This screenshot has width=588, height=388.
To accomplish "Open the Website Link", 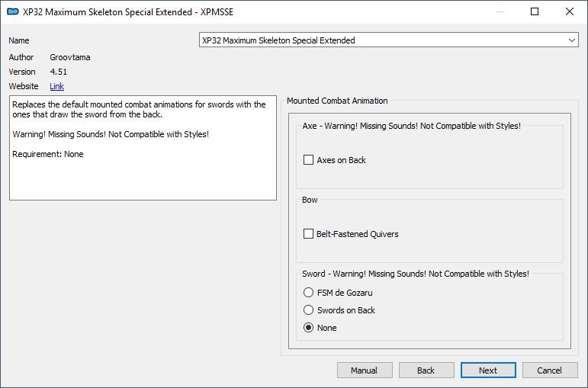I will tap(56, 86).
